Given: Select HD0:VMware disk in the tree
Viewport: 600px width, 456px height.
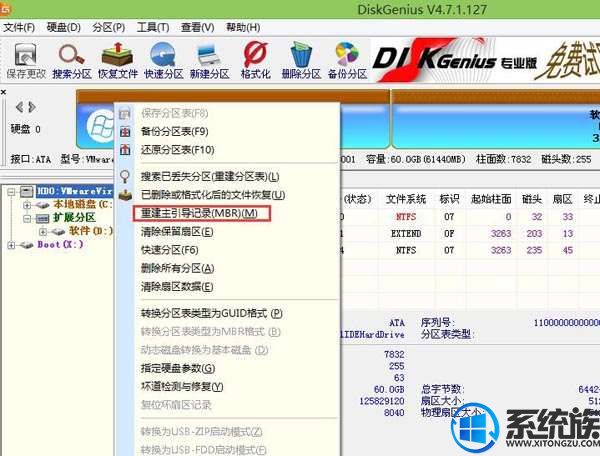Looking at the screenshot, I should tap(74, 191).
